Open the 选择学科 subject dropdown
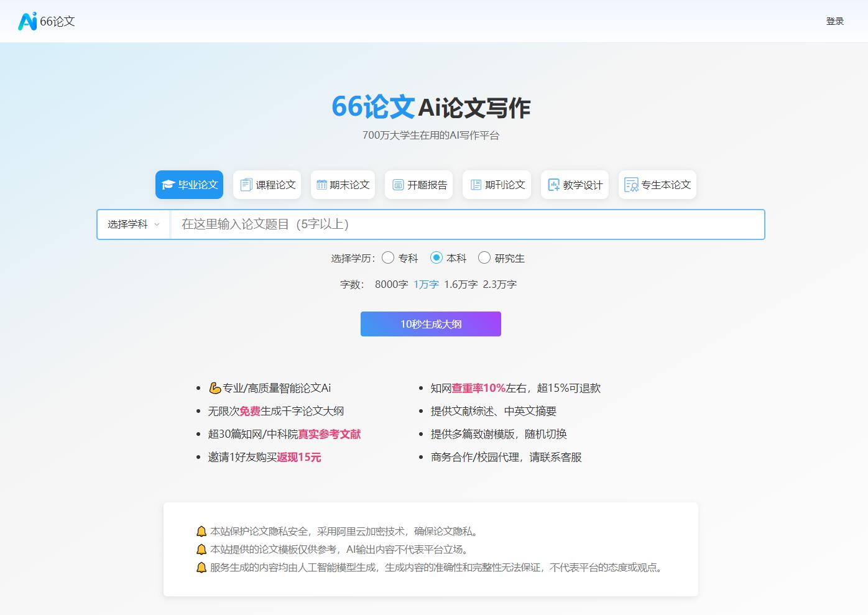The height and width of the screenshot is (615, 868). coord(134,224)
